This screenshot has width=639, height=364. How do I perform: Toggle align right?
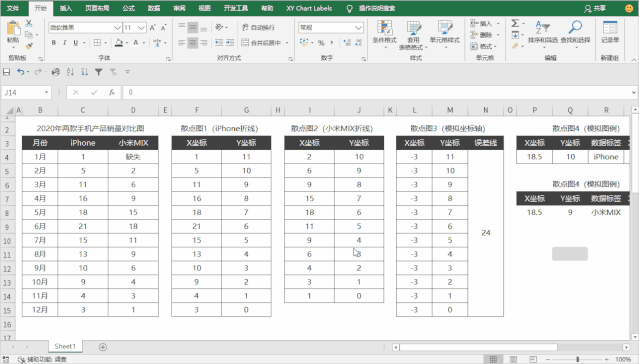(x=204, y=42)
